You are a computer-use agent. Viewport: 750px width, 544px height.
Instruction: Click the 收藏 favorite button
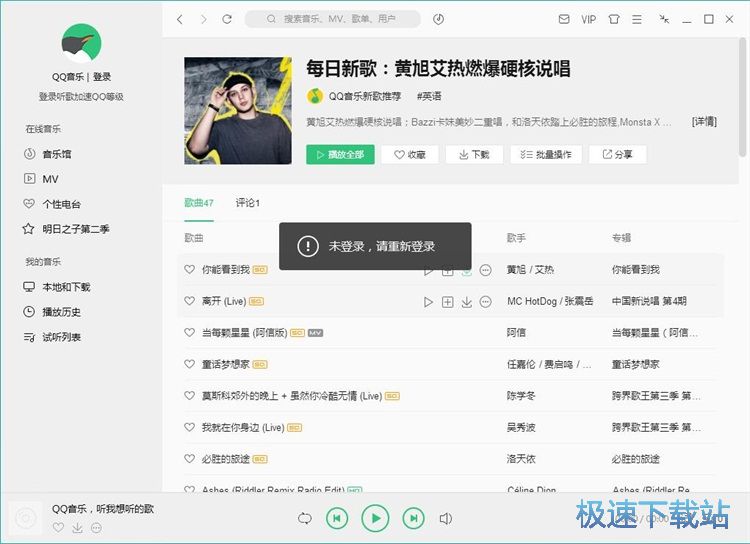coord(410,155)
